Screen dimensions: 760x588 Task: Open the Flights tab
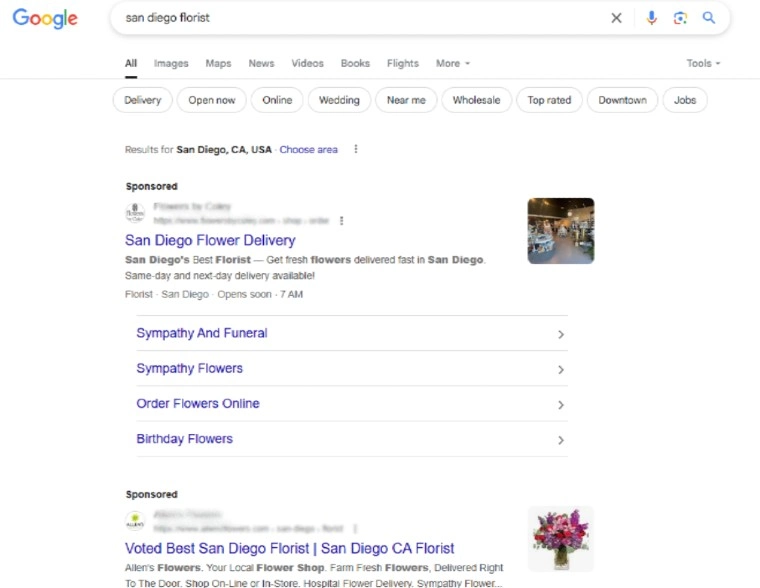(403, 64)
